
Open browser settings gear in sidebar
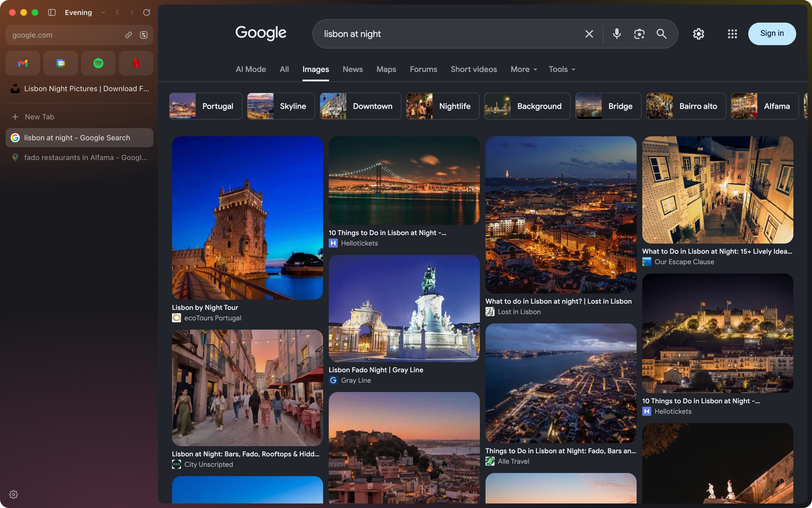click(x=14, y=494)
